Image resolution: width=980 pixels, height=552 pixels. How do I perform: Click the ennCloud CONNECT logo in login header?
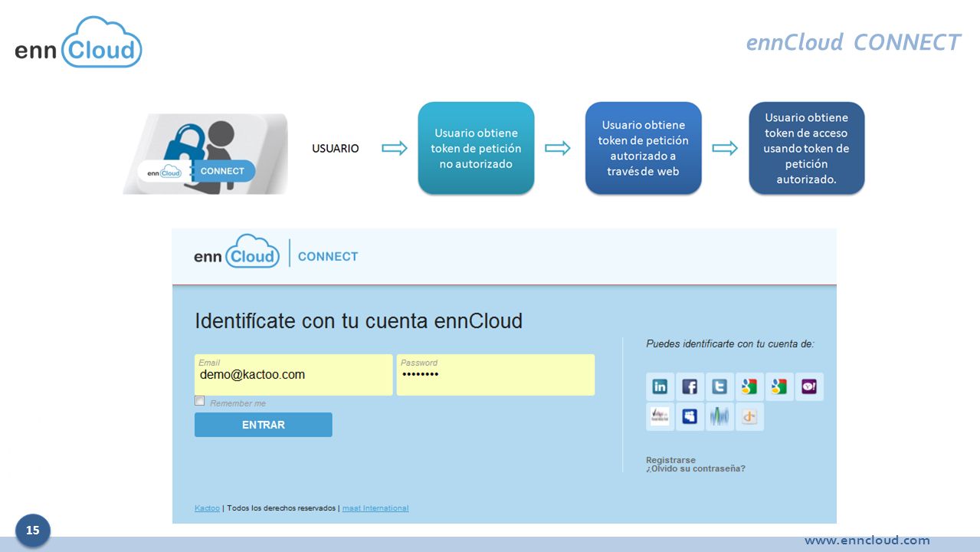click(x=276, y=253)
